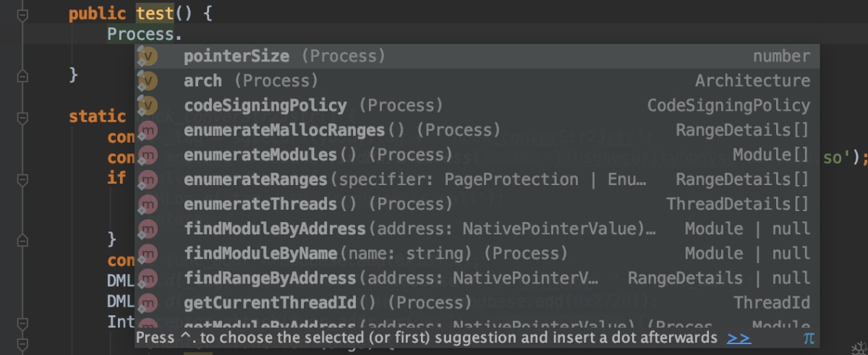Click the method icon beside findRangeByAddress
This screenshot has height=355, width=868.
pos(148,278)
